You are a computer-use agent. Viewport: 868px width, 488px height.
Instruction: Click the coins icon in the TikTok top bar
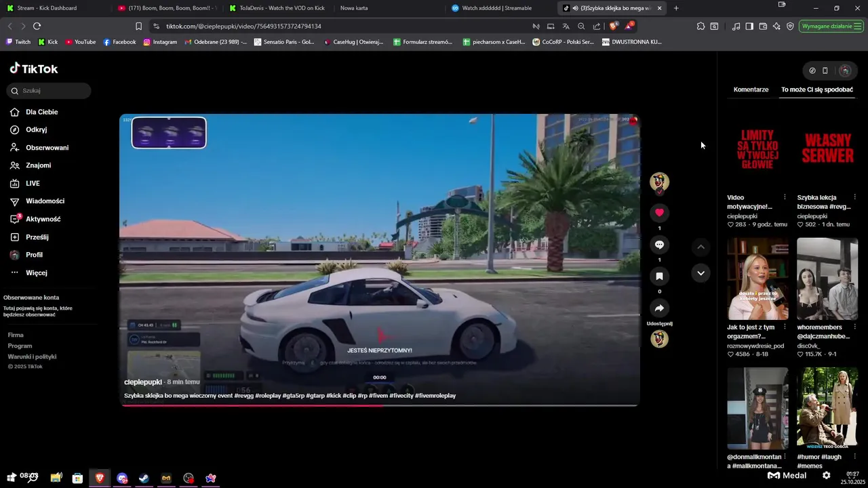pyautogui.click(x=812, y=70)
